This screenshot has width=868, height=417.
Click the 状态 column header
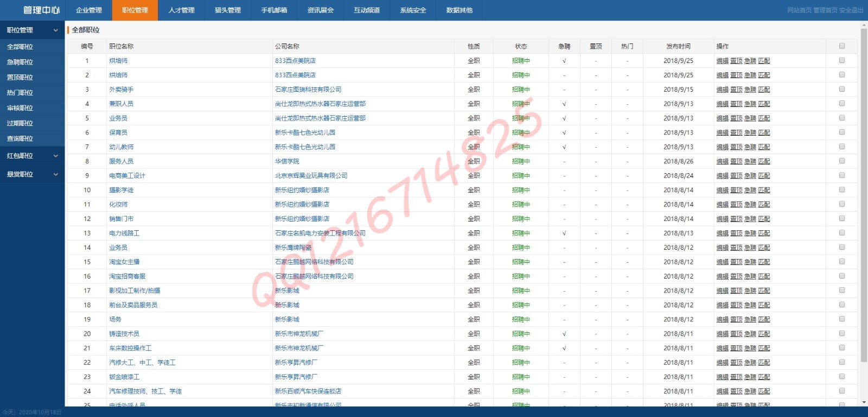click(x=521, y=46)
